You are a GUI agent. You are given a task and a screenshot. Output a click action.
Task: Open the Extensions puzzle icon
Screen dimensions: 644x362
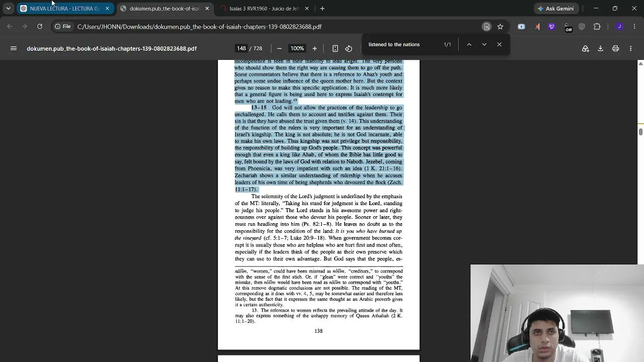click(x=597, y=27)
